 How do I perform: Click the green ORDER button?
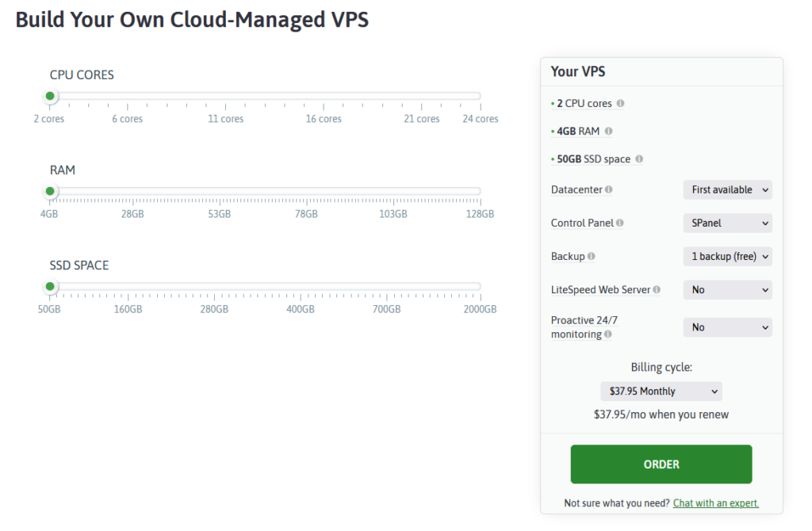point(661,464)
